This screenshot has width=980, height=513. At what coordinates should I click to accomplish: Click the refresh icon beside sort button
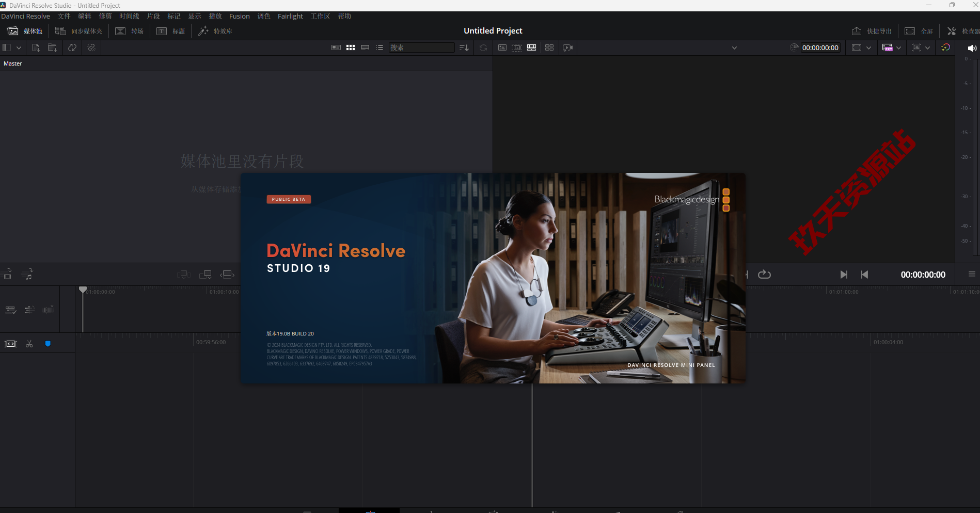483,47
